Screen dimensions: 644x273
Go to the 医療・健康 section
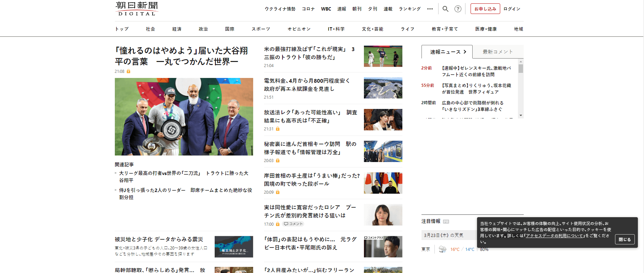486,29
